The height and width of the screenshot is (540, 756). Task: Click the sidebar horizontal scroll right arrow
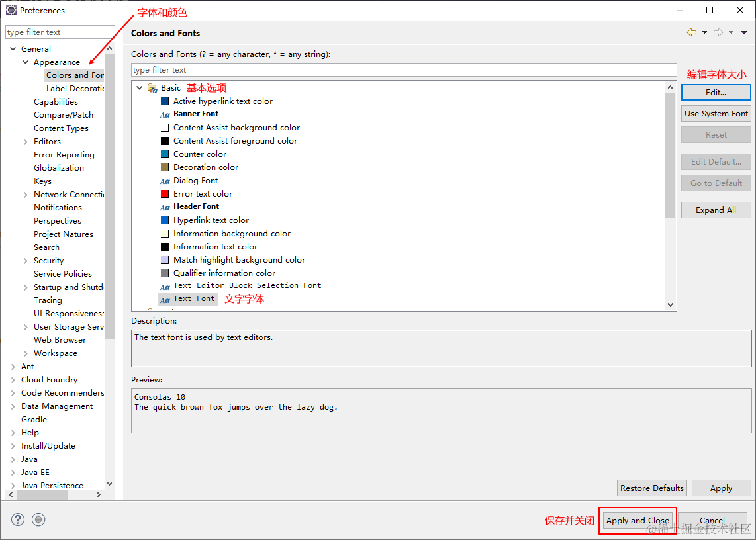(x=99, y=495)
